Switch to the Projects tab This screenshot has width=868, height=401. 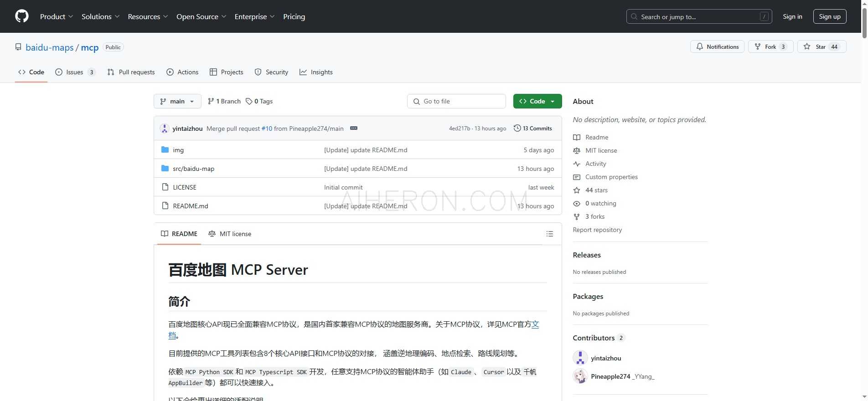point(227,72)
